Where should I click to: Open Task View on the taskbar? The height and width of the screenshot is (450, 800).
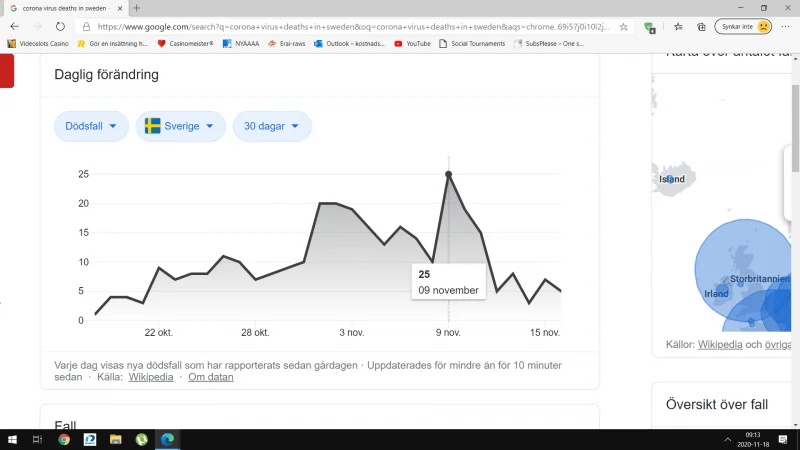pyautogui.click(x=37, y=439)
